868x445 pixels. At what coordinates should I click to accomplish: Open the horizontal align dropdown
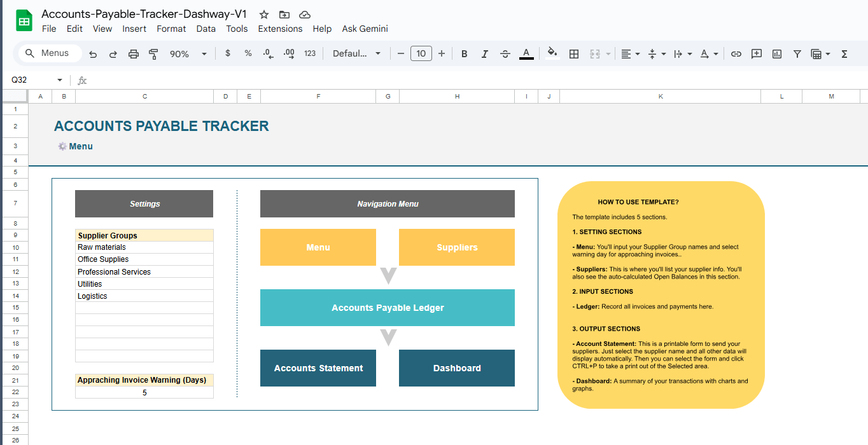630,54
